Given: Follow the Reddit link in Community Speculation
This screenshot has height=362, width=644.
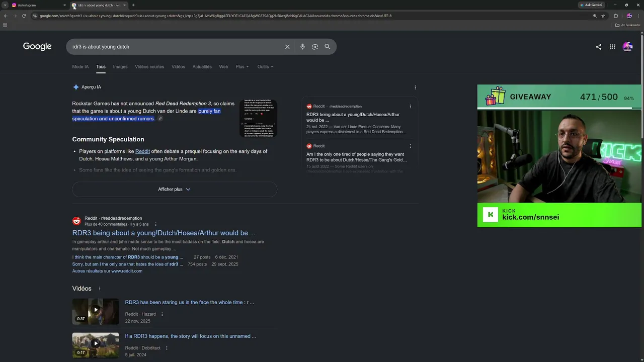Looking at the screenshot, I should [x=142, y=151].
